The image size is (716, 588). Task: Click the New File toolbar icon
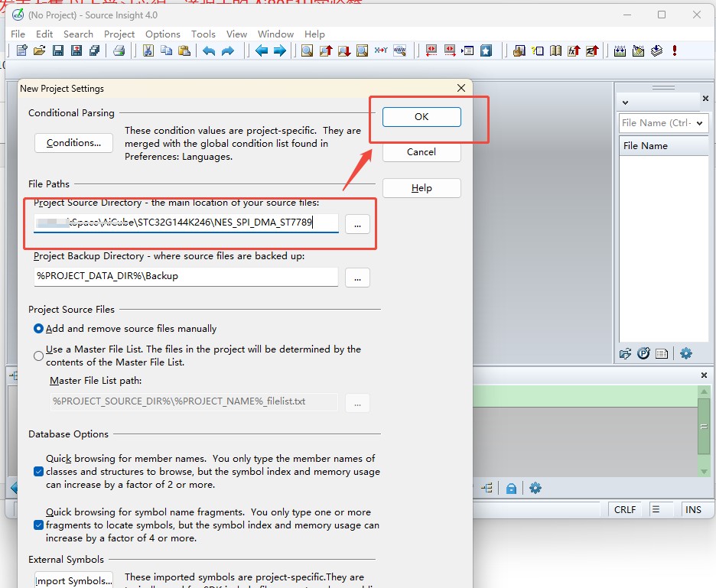(21, 50)
